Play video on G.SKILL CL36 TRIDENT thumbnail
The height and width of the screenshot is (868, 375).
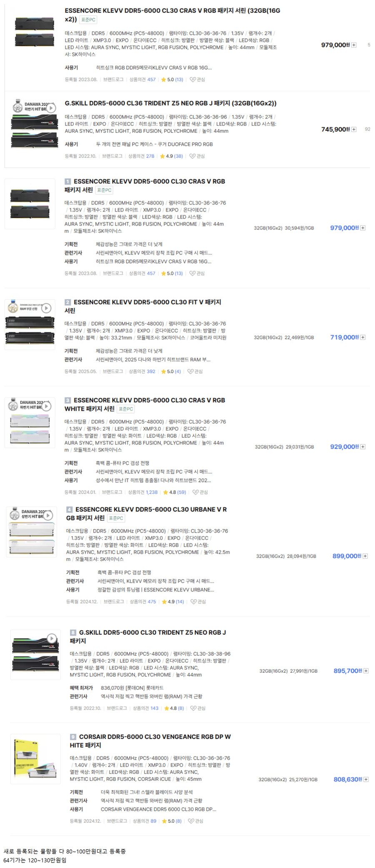tap(51, 108)
